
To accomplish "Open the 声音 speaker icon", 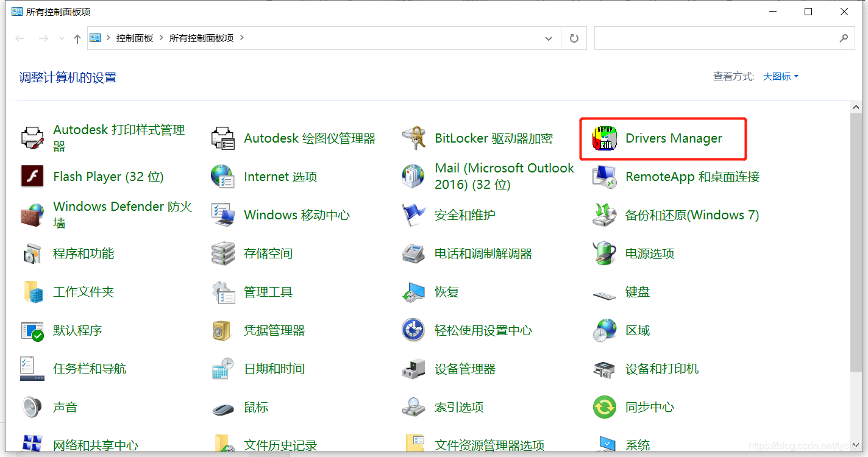I will click(x=32, y=407).
